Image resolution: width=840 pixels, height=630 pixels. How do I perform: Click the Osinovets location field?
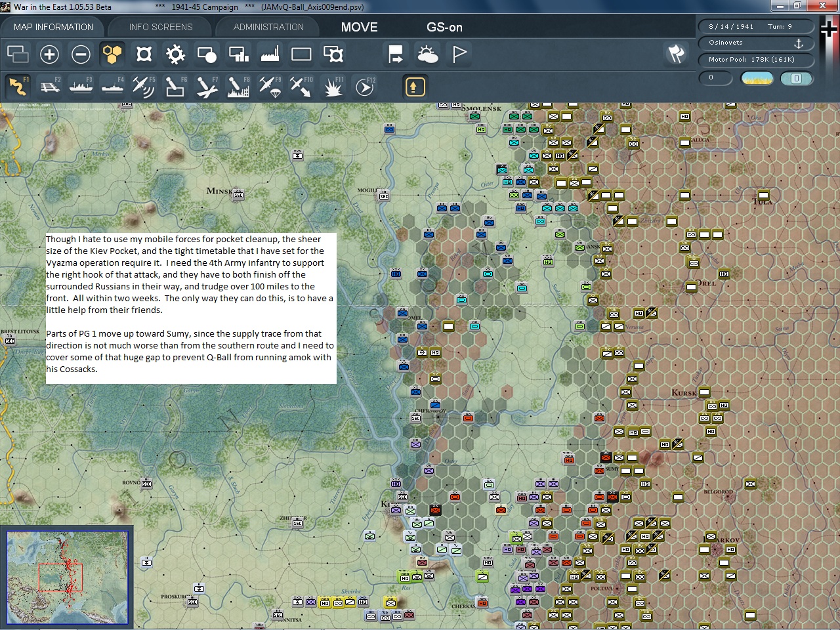click(755, 43)
